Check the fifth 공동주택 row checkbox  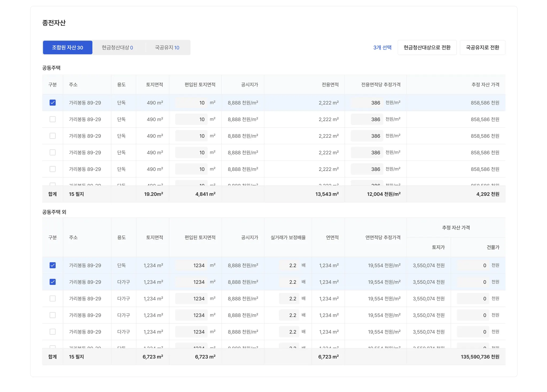tap(53, 169)
